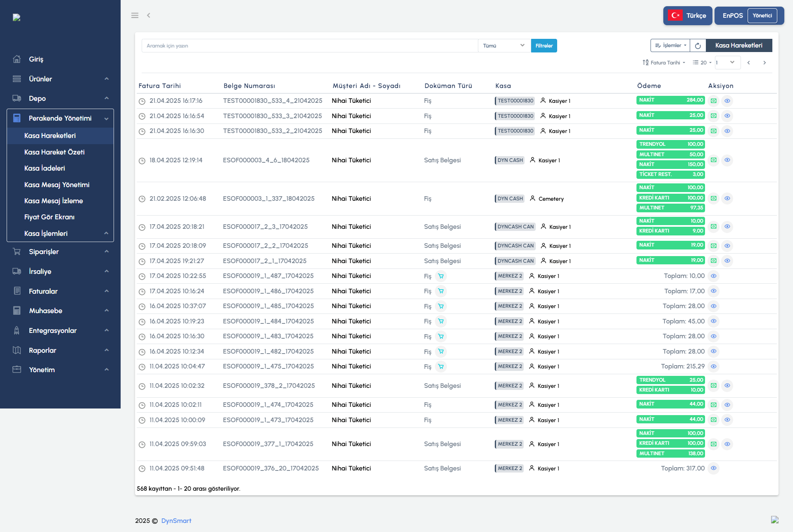Open the İşlemler dropdown
The width and height of the screenshot is (793, 532).
670,45
